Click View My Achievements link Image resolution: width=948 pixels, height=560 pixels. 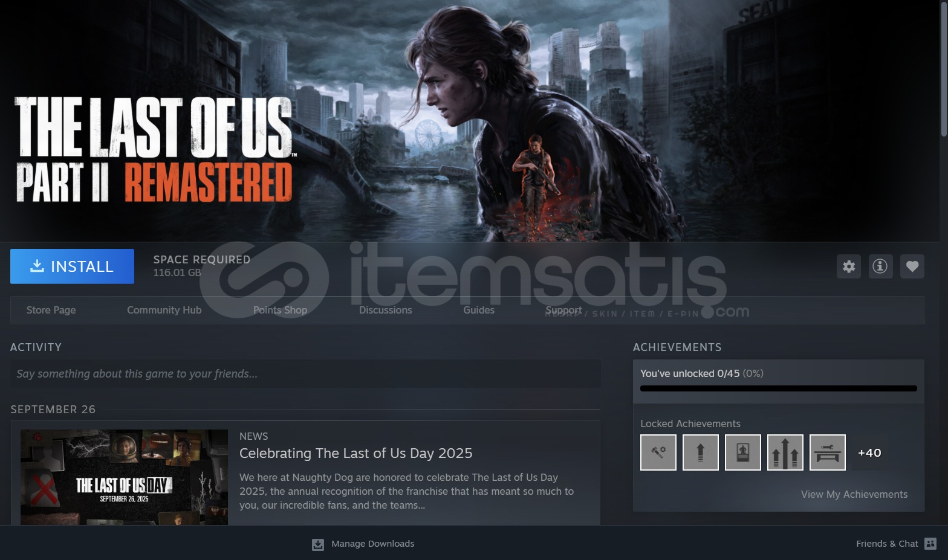[854, 494]
